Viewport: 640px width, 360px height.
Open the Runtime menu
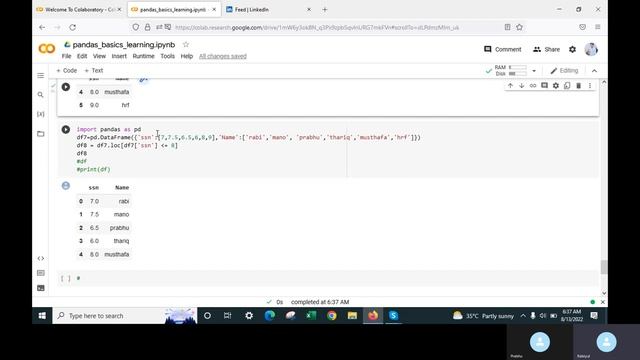click(143, 56)
